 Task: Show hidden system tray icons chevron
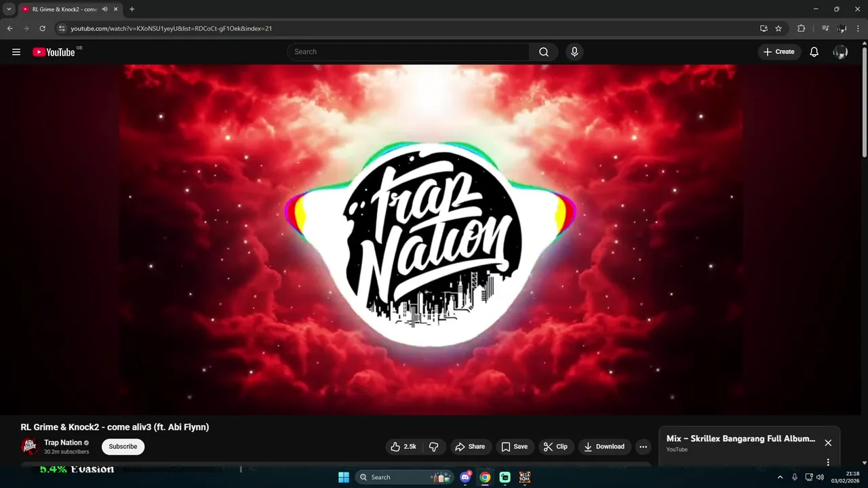tap(780, 477)
